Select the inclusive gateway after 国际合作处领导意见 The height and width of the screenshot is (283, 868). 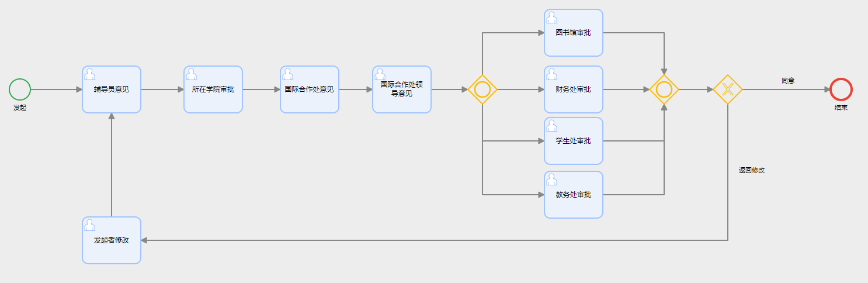[x=482, y=89]
